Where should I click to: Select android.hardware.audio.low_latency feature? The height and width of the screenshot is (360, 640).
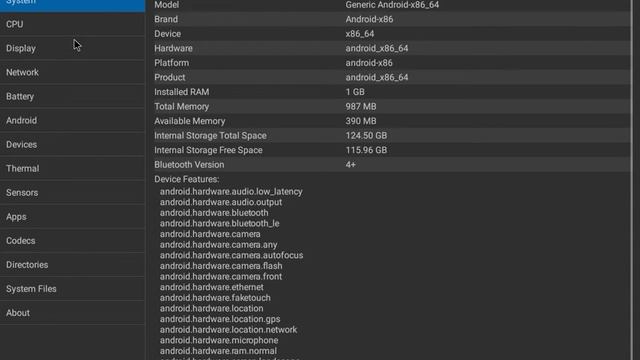231,192
